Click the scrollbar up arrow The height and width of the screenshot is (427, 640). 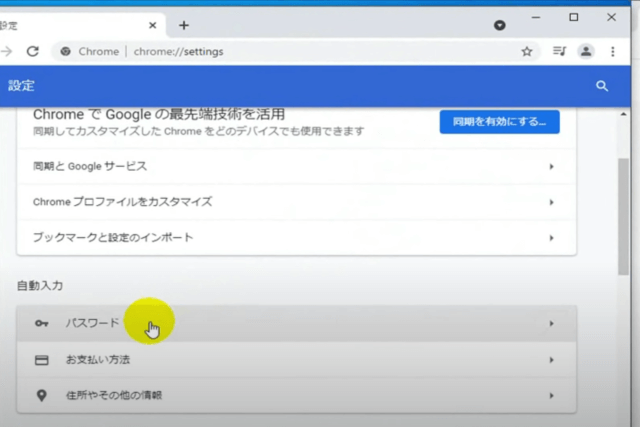point(623,114)
